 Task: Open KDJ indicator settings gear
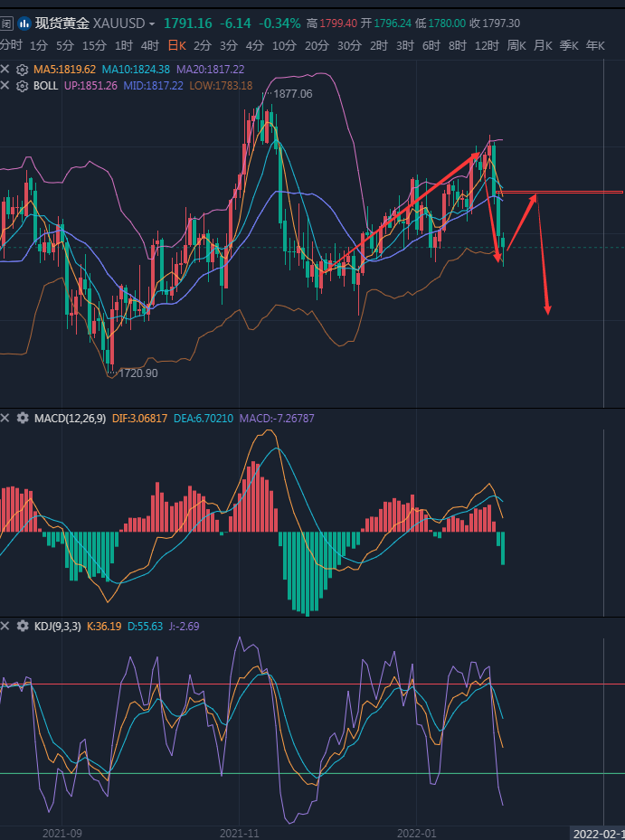(23, 626)
